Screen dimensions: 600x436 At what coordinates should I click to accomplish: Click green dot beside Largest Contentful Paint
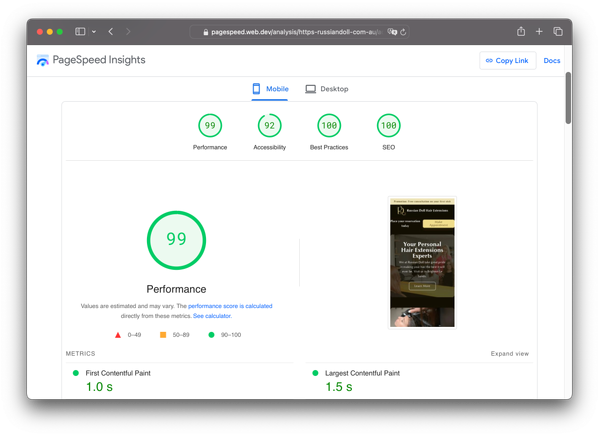[x=315, y=373]
